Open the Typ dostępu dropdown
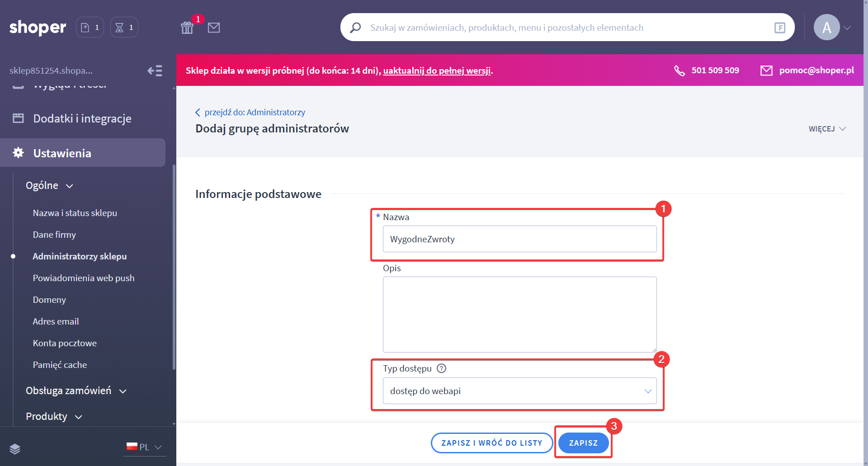The image size is (868, 466). click(x=519, y=391)
